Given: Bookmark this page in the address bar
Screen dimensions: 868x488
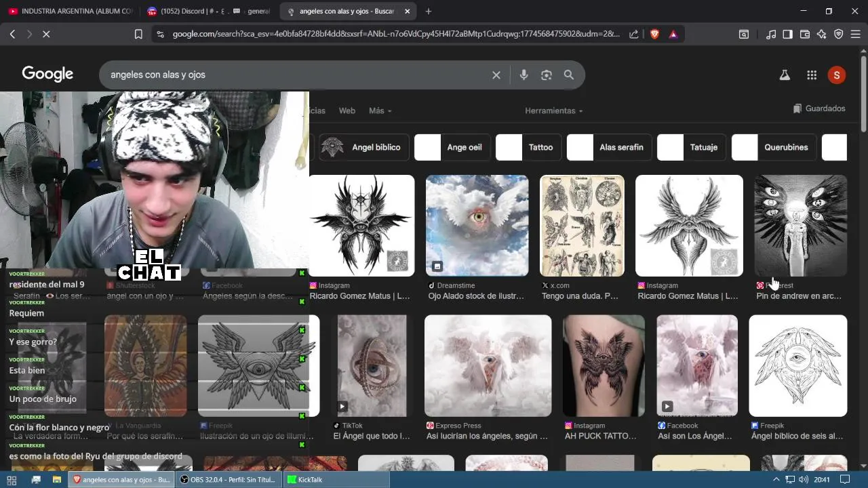Looking at the screenshot, I should pos(138,34).
